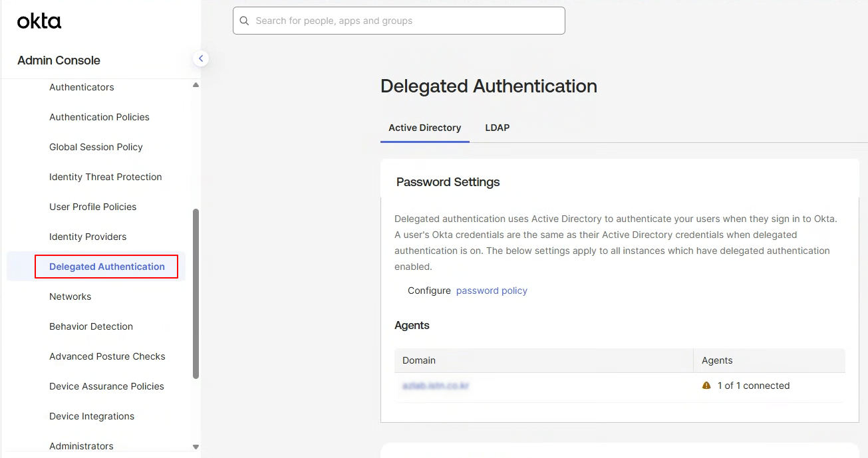Open Authentication Policies in the sidebar
This screenshot has height=458, width=868.
[x=99, y=117]
